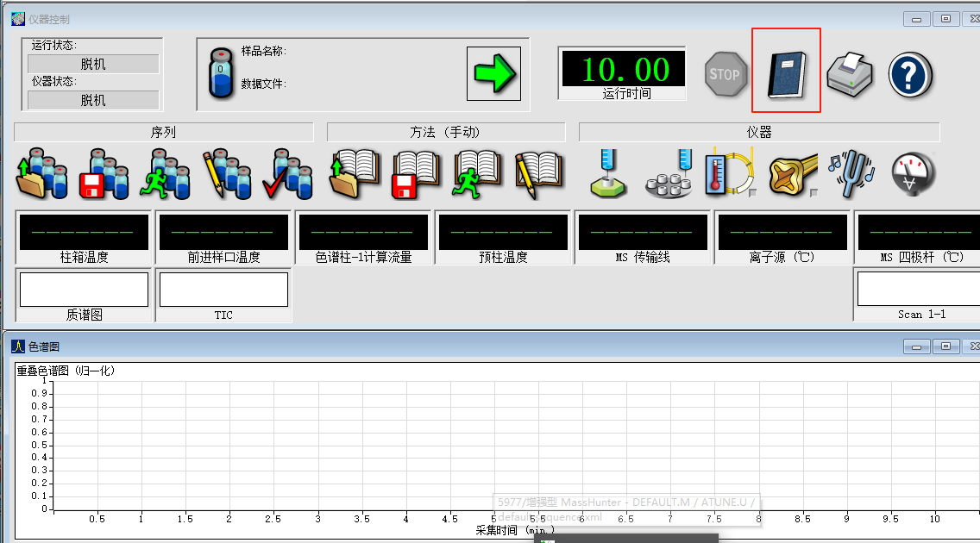This screenshot has width=980, height=543.
Task: Click the printer icon
Action: tap(850, 73)
